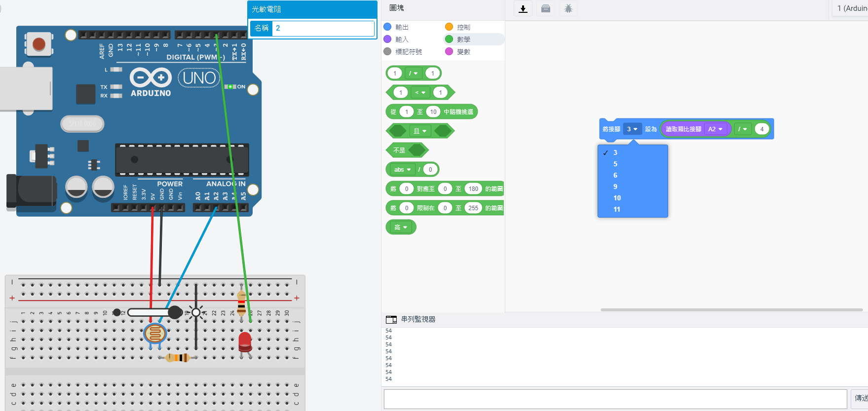Expand the abs function dropdown
The width and height of the screenshot is (868, 411).
pyautogui.click(x=402, y=170)
